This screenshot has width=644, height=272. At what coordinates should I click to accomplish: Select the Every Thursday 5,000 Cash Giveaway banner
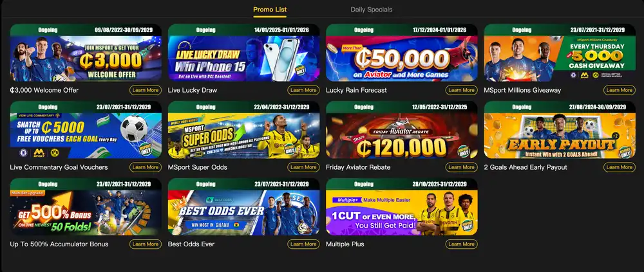pyautogui.click(x=560, y=59)
